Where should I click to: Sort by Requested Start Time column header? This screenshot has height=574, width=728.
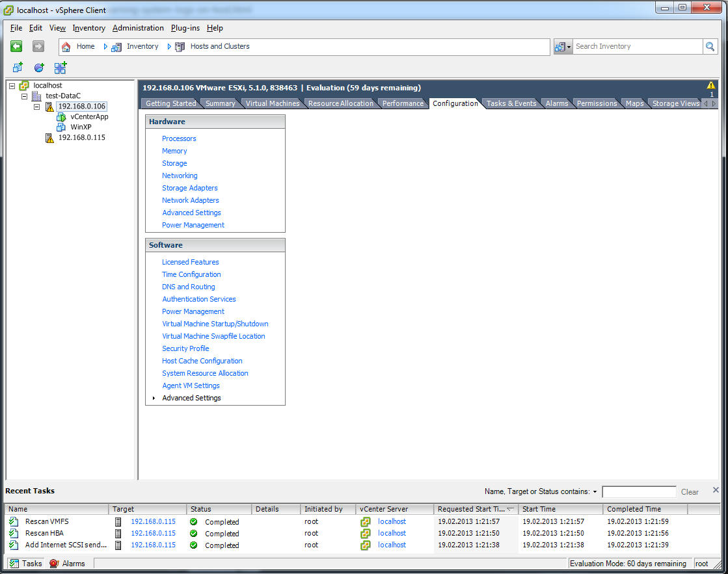pos(476,509)
